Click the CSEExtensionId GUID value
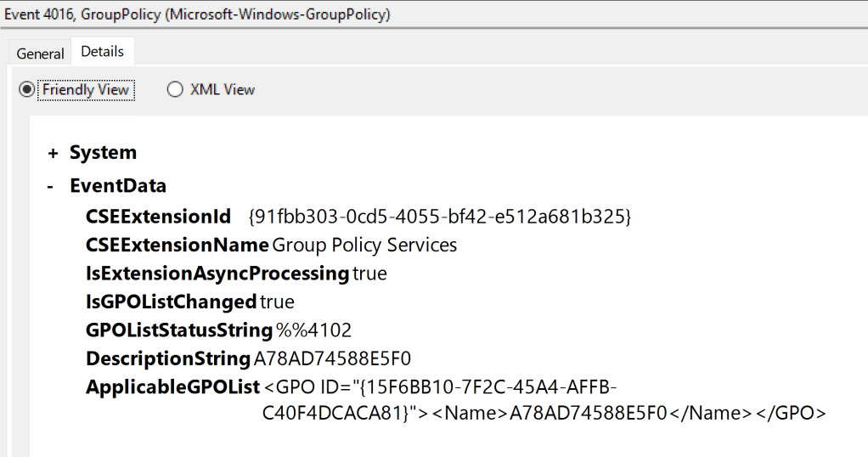The image size is (868, 457). coord(439,217)
